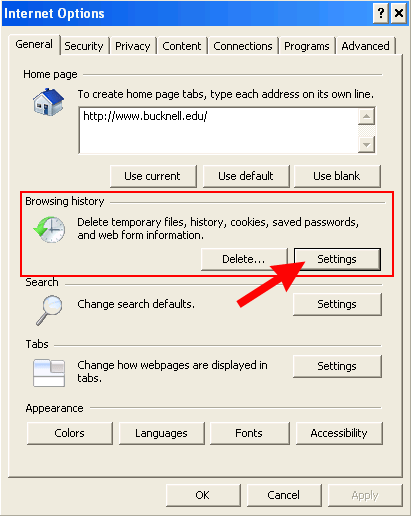Click the 'Delete temporary files, history' description
Image resolution: width=411 pixels, height=516 pixels.
218,229
